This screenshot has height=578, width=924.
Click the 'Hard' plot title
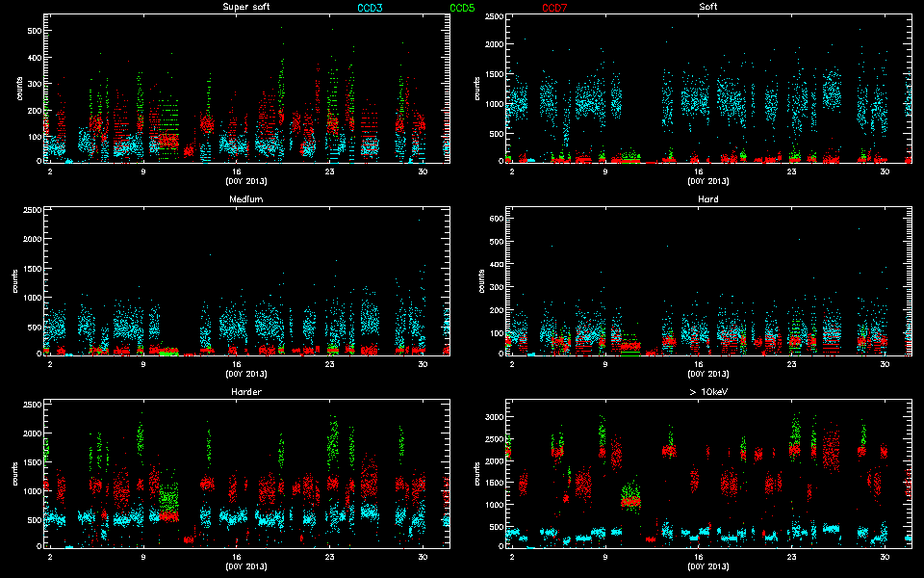(x=707, y=200)
